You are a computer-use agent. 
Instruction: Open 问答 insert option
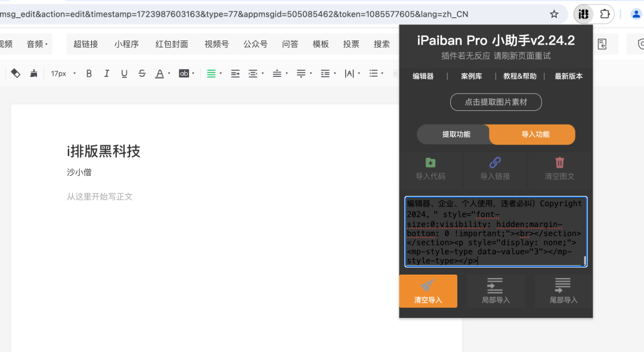tap(290, 44)
